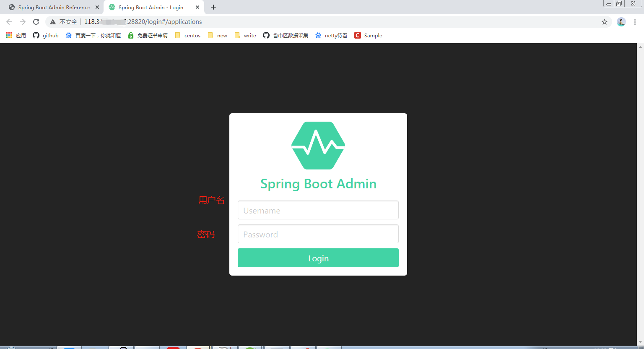Open the write bookmark folder

coord(245,36)
